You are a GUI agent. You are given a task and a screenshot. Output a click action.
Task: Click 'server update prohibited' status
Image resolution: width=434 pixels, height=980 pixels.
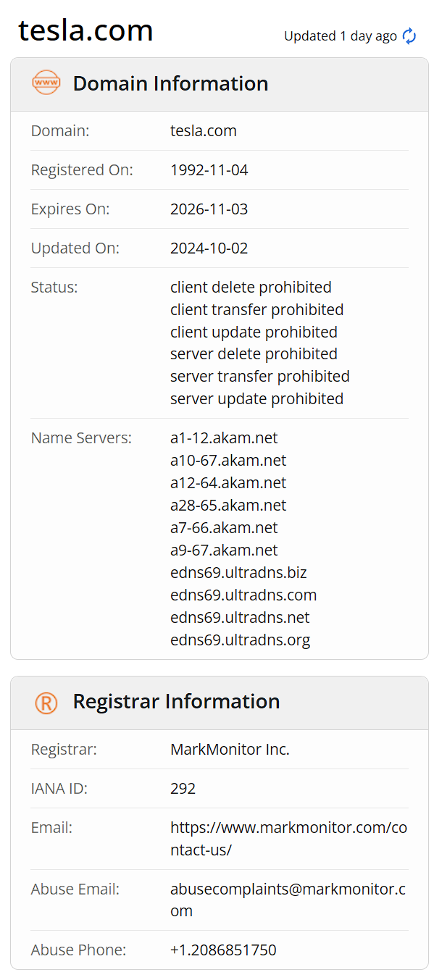click(x=257, y=398)
